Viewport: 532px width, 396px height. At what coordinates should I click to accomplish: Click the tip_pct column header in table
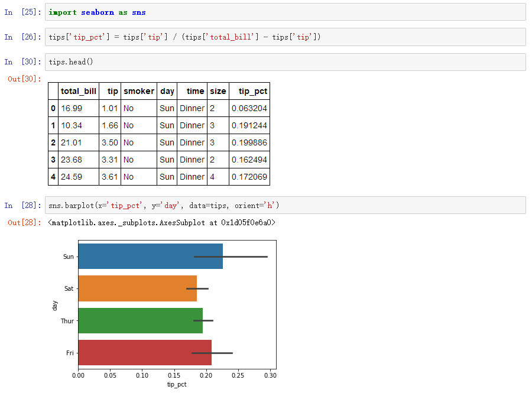[x=252, y=91]
